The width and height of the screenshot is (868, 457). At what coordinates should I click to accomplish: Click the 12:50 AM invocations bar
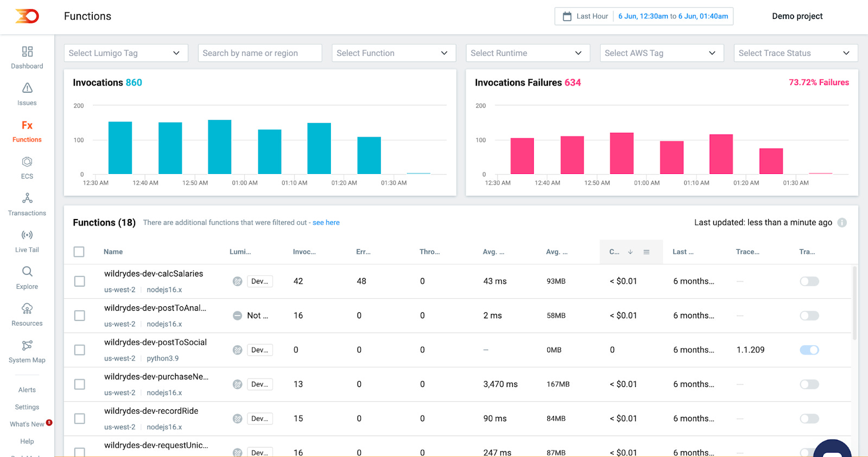tap(220, 147)
